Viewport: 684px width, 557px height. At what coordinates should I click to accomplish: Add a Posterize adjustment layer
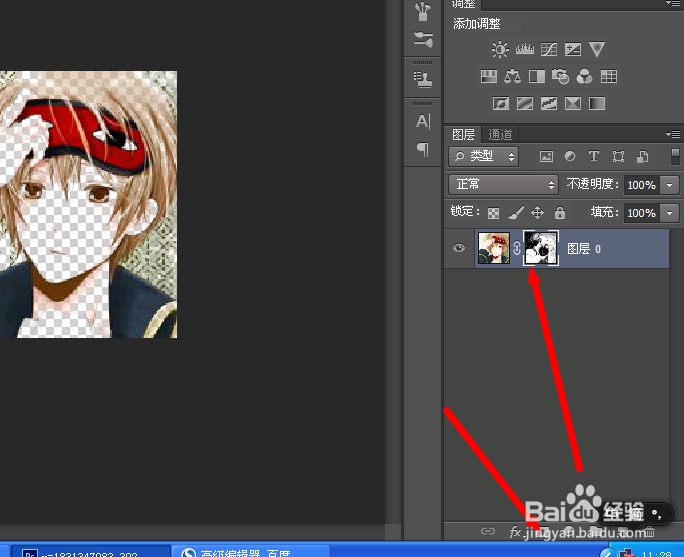coord(525,104)
